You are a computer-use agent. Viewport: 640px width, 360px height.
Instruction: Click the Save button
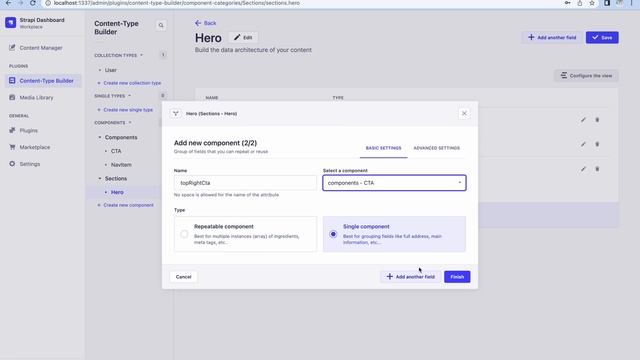pyautogui.click(x=602, y=38)
